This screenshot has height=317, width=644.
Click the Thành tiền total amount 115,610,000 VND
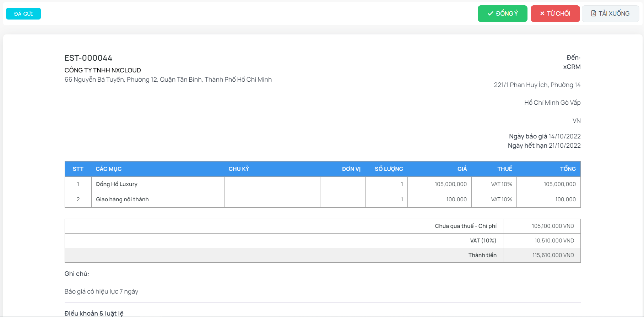[x=553, y=255]
